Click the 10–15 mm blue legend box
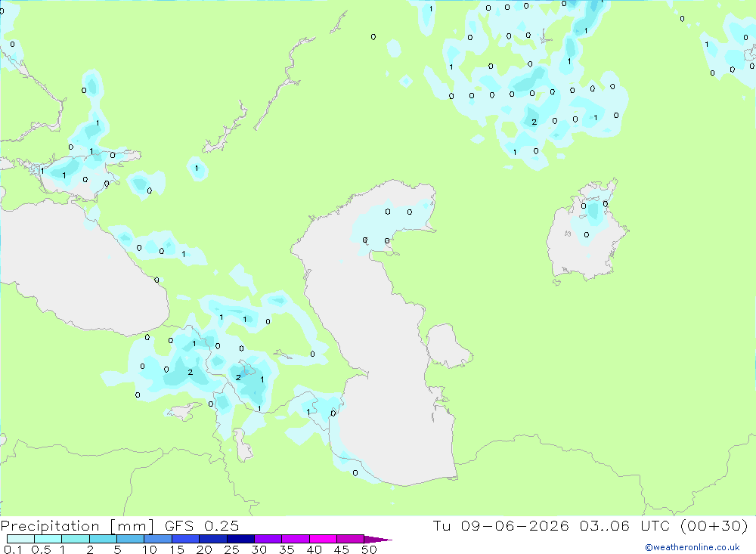The height and width of the screenshot is (554, 756). (x=158, y=539)
